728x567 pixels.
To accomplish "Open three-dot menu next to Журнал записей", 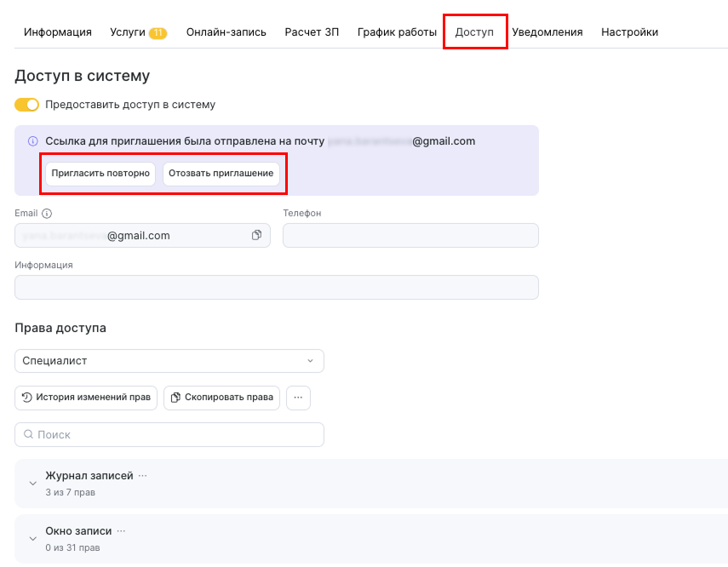I will [x=143, y=476].
